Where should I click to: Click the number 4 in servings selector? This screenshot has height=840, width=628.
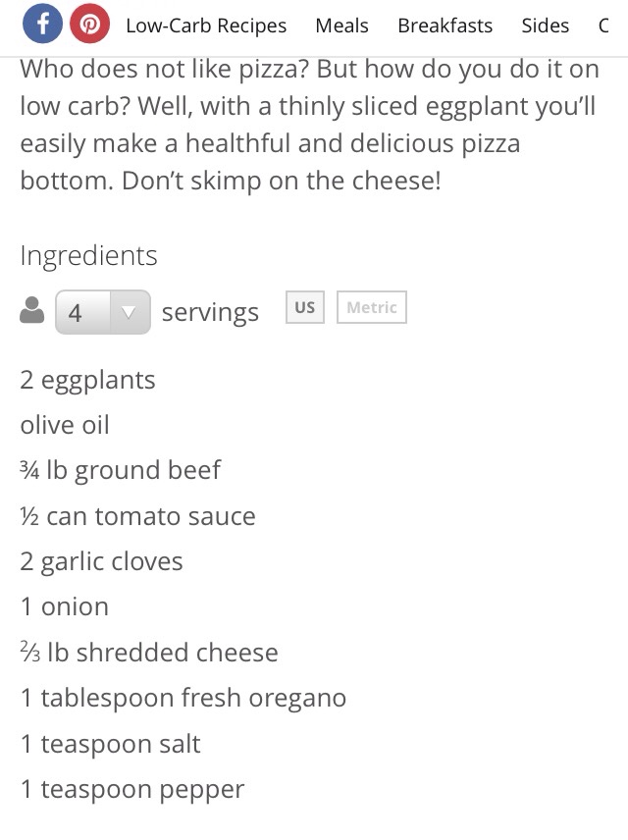tap(76, 312)
